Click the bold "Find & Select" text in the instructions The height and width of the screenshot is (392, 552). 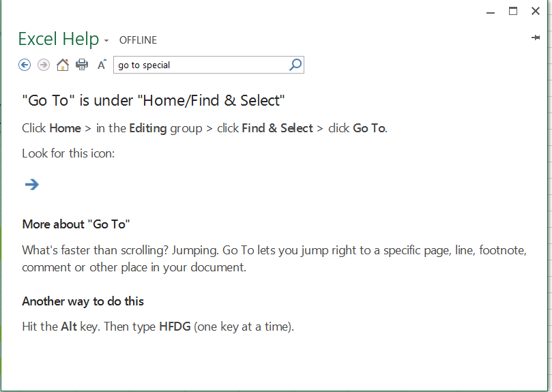(277, 128)
